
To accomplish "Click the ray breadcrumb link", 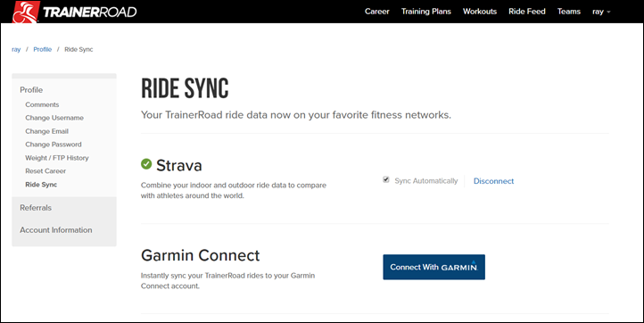I will 16,49.
